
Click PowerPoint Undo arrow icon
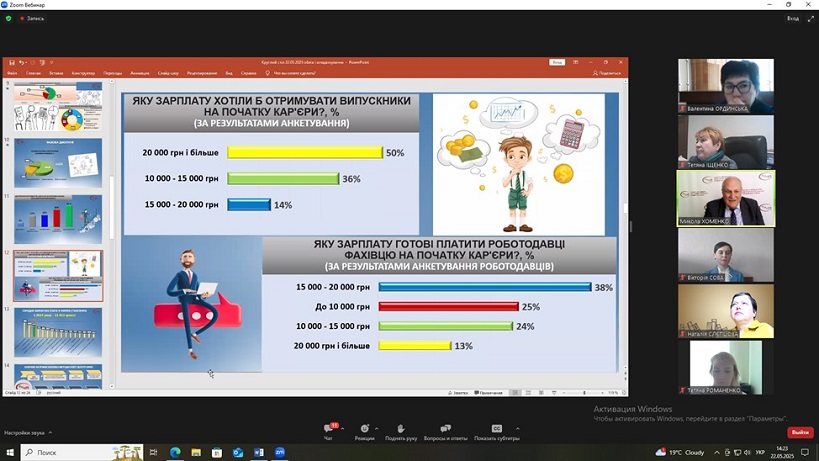(x=21, y=63)
